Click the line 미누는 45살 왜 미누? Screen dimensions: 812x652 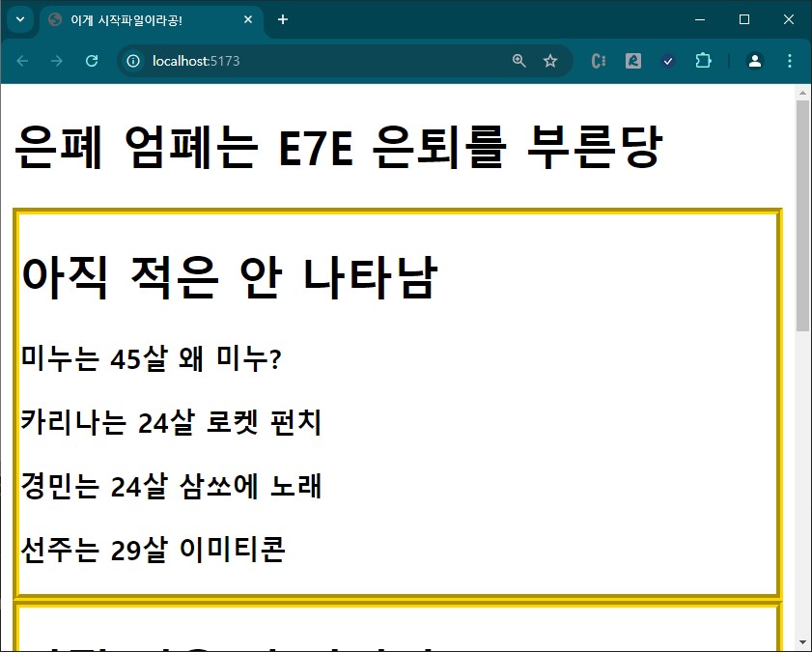tap(151, 357)
